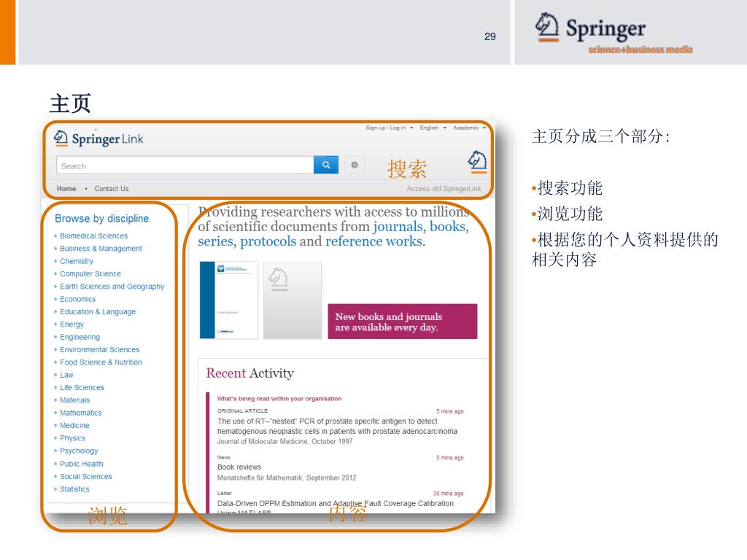This screenshot has height=560, width=747.
Task: Go to the Home menu item
Action: coord(66,189)
